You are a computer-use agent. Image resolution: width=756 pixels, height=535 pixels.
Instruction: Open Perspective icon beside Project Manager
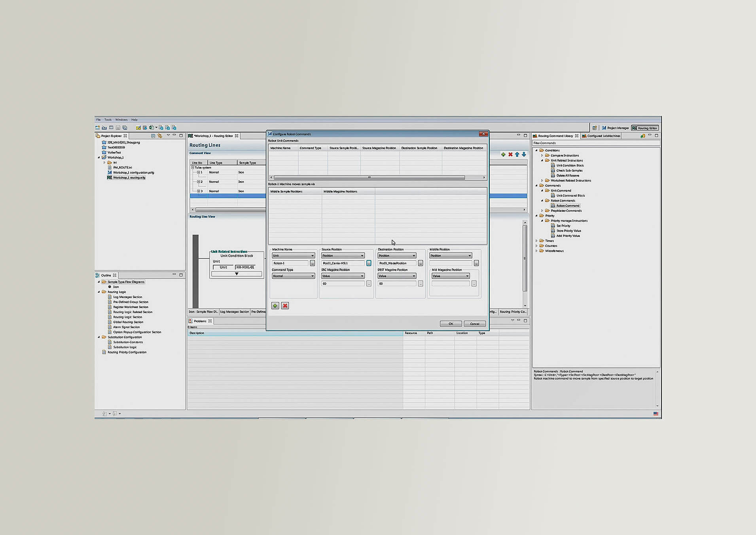594,128
